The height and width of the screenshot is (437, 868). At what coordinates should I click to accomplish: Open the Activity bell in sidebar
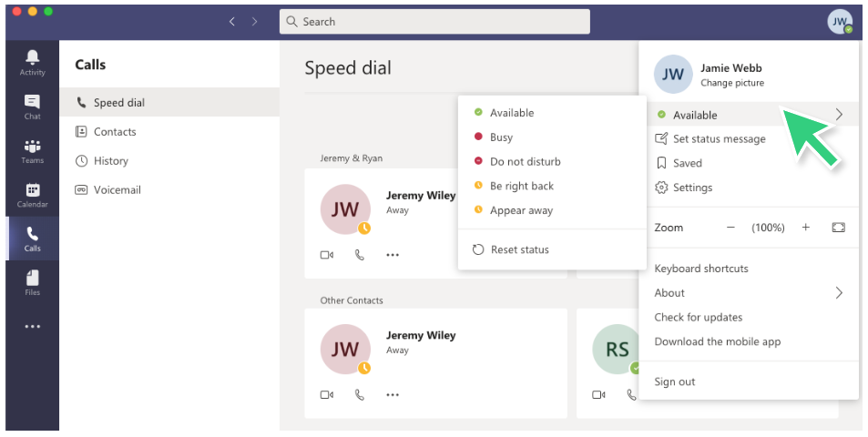32,63
